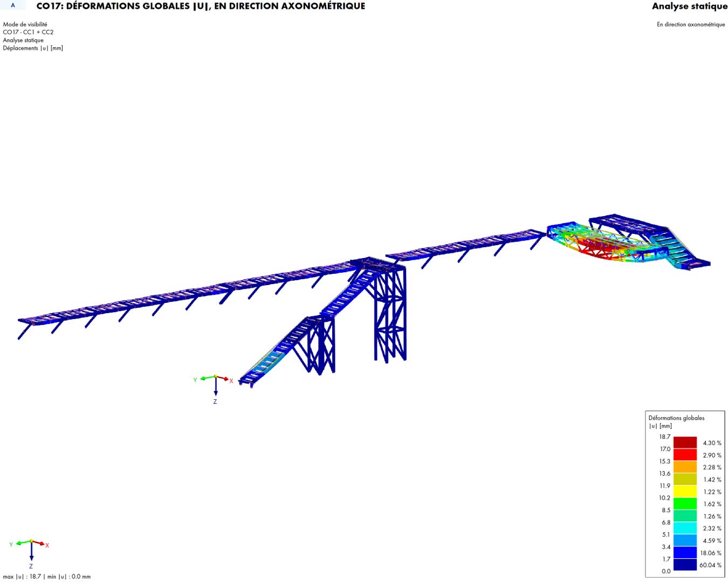Click the X axis arrow of the corner triad
Image resolution: width=728 pixels, height=582 pixels.
coord(42,544)
